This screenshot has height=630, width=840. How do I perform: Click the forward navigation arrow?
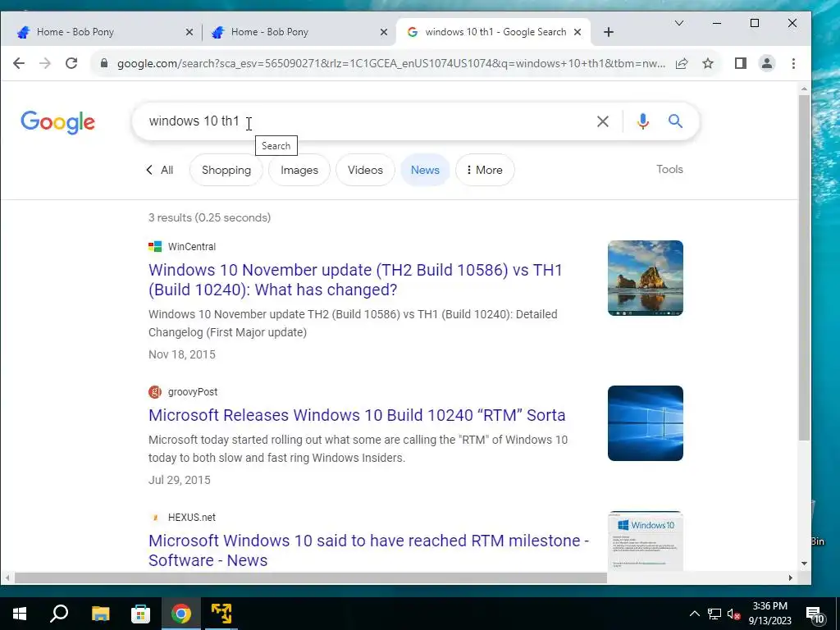tap(45, 63)
